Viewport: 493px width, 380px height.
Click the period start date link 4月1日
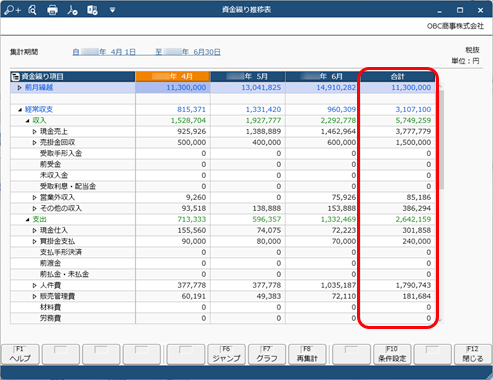(104, 52)
